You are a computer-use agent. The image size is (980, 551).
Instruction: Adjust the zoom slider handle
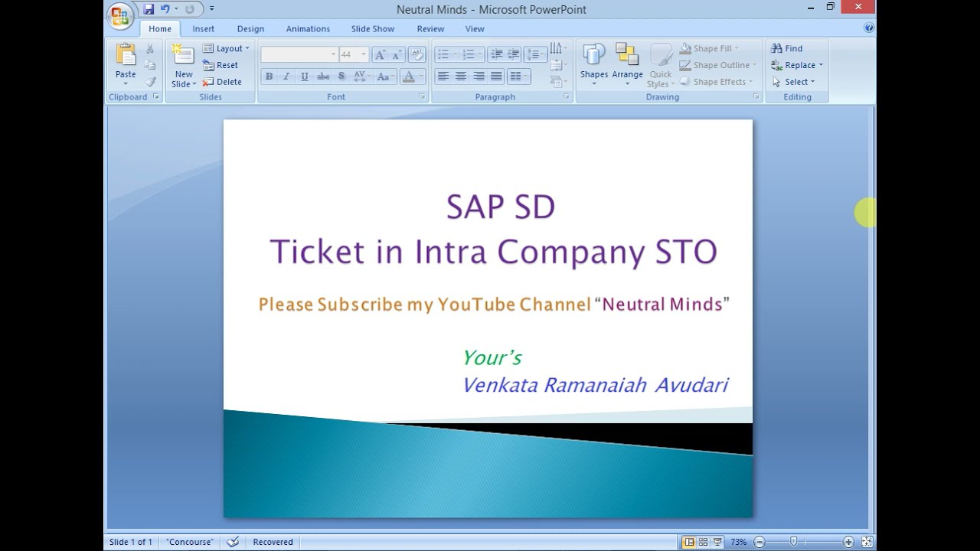[793, 542]
